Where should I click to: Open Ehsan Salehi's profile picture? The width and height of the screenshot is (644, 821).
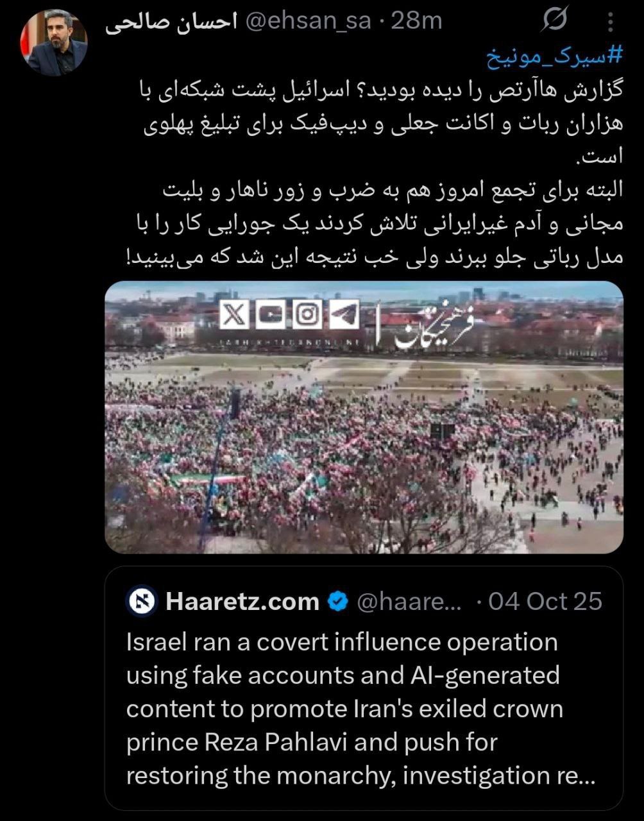tap(54, 43)
